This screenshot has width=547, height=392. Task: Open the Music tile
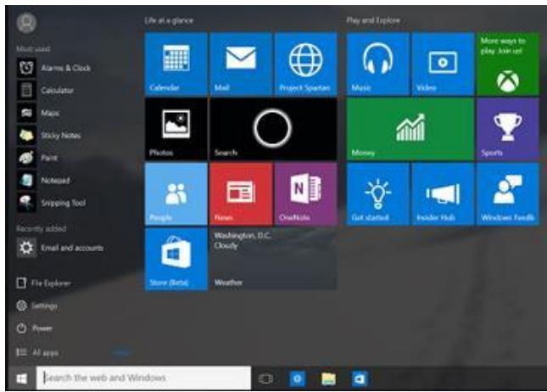point(378,64)
